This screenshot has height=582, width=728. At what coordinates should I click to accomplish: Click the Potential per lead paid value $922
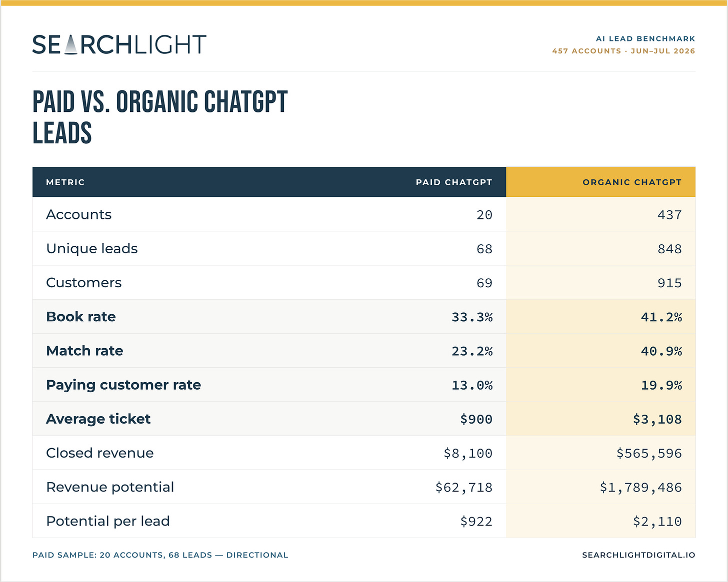click(476, 521)
